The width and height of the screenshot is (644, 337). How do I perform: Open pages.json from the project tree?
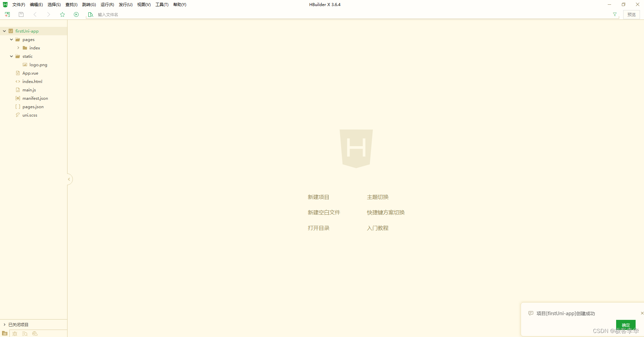33,107
